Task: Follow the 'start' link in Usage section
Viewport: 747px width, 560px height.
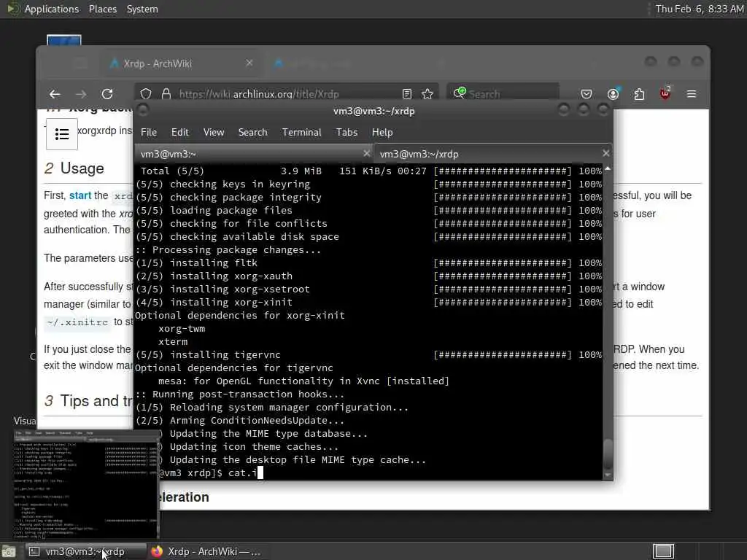Action: tap(80, 195)
